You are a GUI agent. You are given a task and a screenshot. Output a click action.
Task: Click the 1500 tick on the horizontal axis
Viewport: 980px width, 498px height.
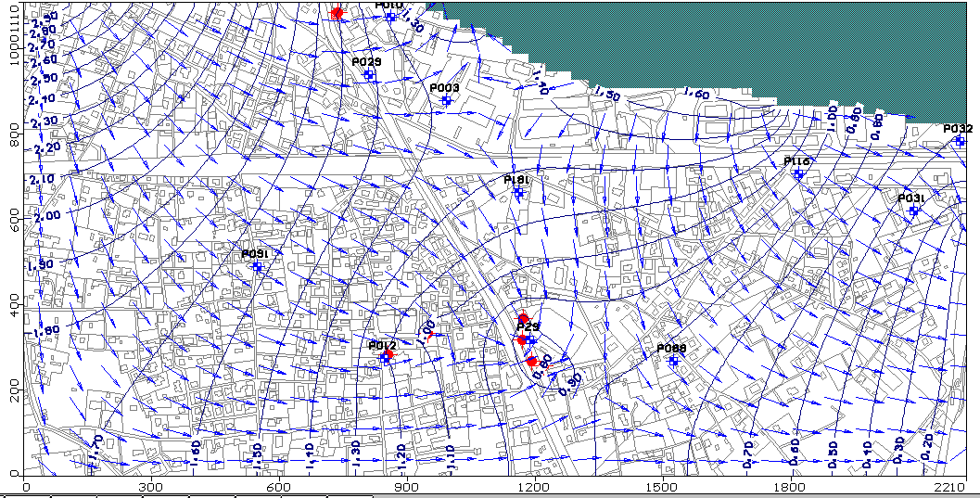(663, 486)
